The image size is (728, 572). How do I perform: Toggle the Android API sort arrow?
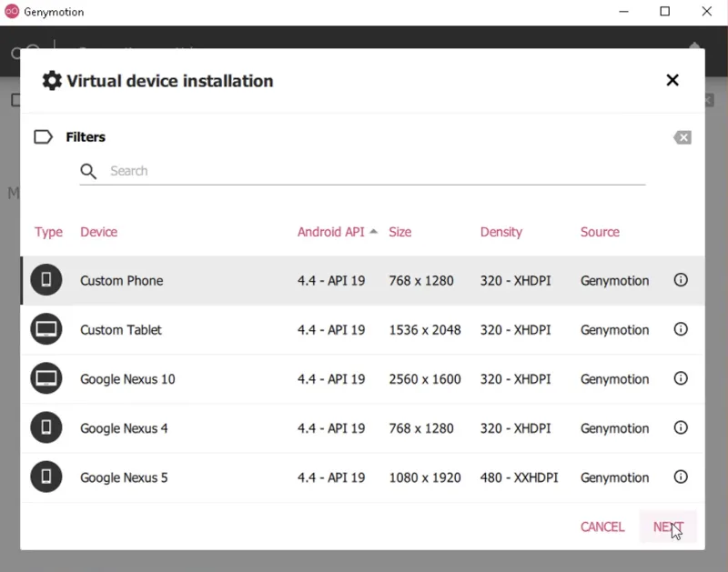373,232
